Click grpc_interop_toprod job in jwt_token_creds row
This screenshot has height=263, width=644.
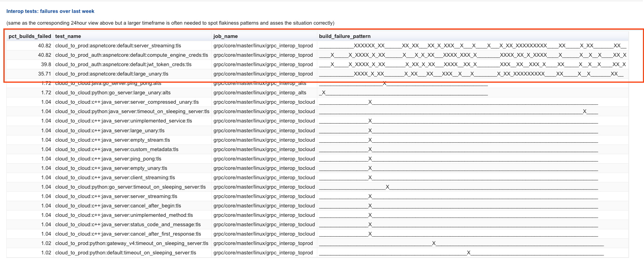[263, 65]
